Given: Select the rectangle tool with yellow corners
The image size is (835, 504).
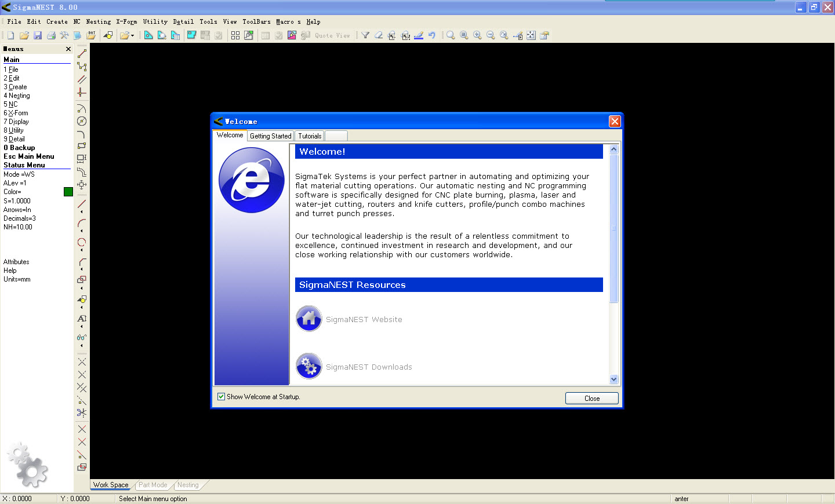Looking at the screenshot, I should [x=82, y=147].
